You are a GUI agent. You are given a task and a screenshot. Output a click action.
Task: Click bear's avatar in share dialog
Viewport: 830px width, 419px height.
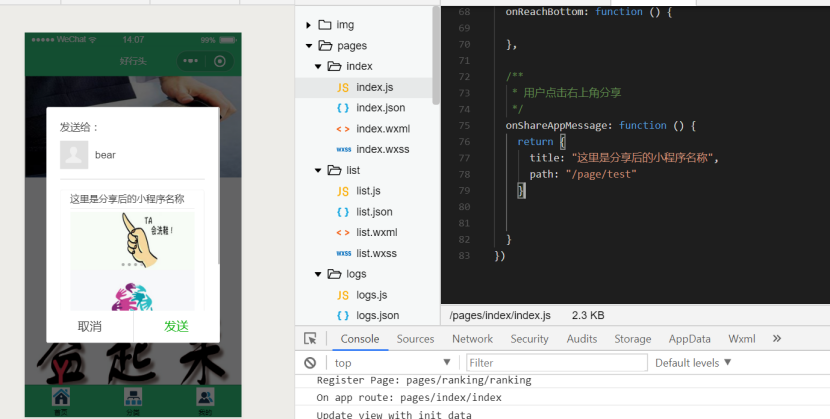(74, 155)
